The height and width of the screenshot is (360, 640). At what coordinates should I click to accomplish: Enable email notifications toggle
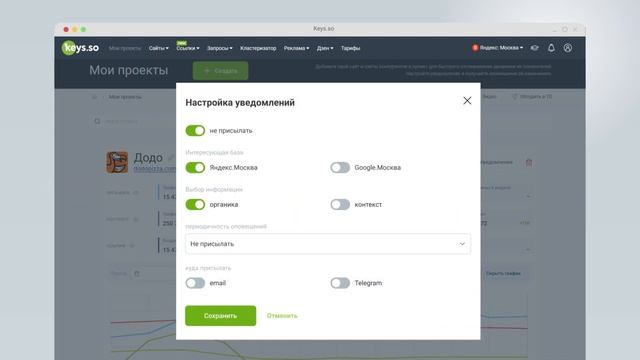click(x=195, y=283)
